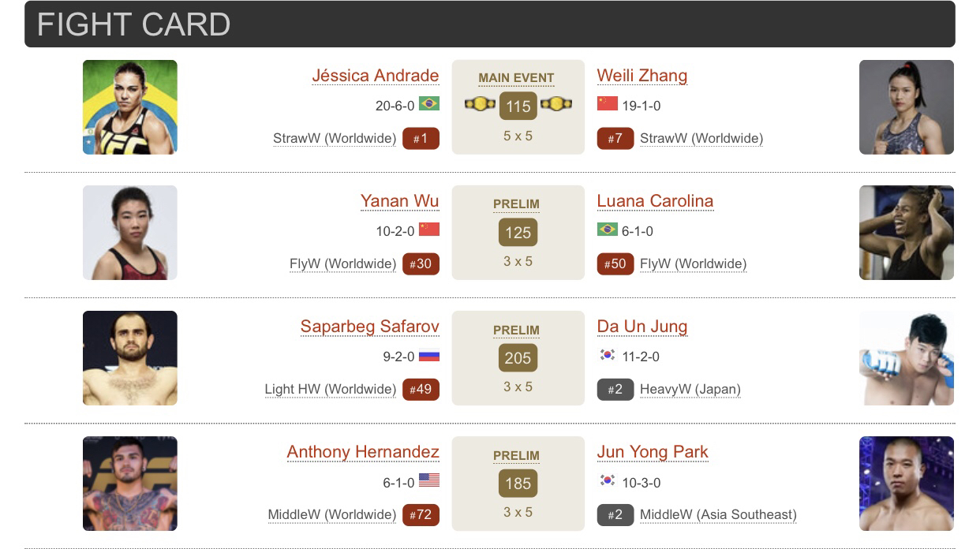The width and height of the screenshot is (980, 549).
Task: Go to Jun Yong Park's profile
Action: point(652,452)
